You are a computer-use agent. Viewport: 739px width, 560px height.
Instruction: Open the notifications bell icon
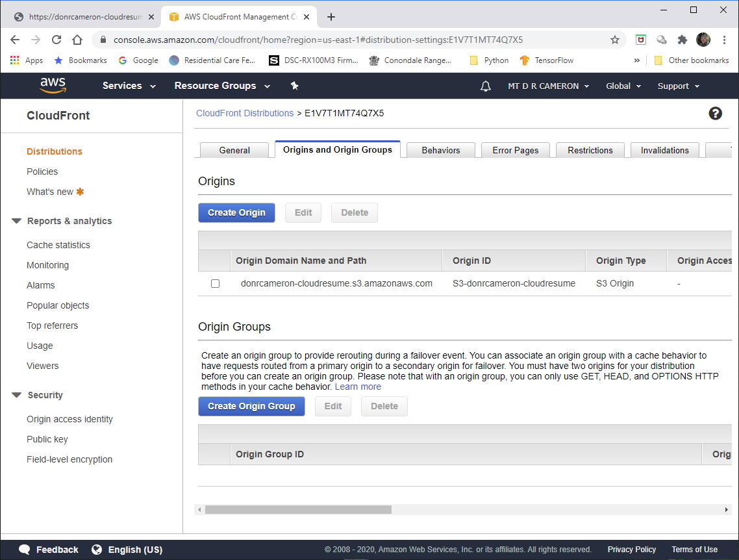(486, 86)
